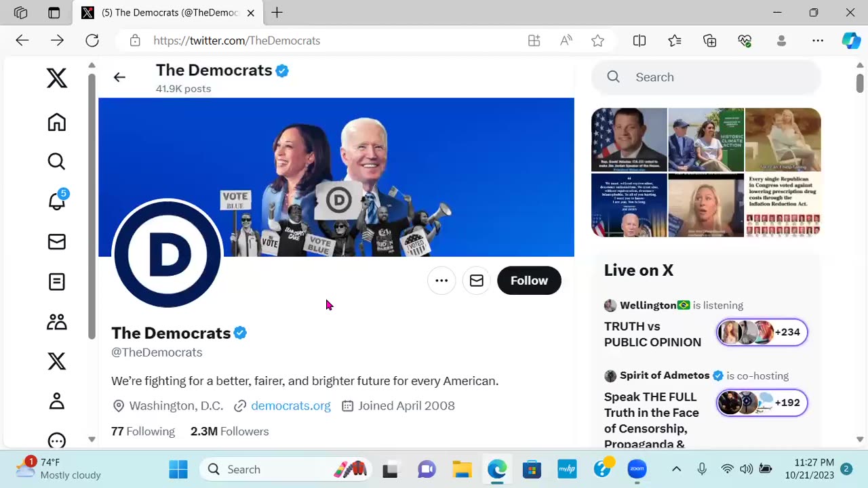Refresh the page

[x=92, y=41]
